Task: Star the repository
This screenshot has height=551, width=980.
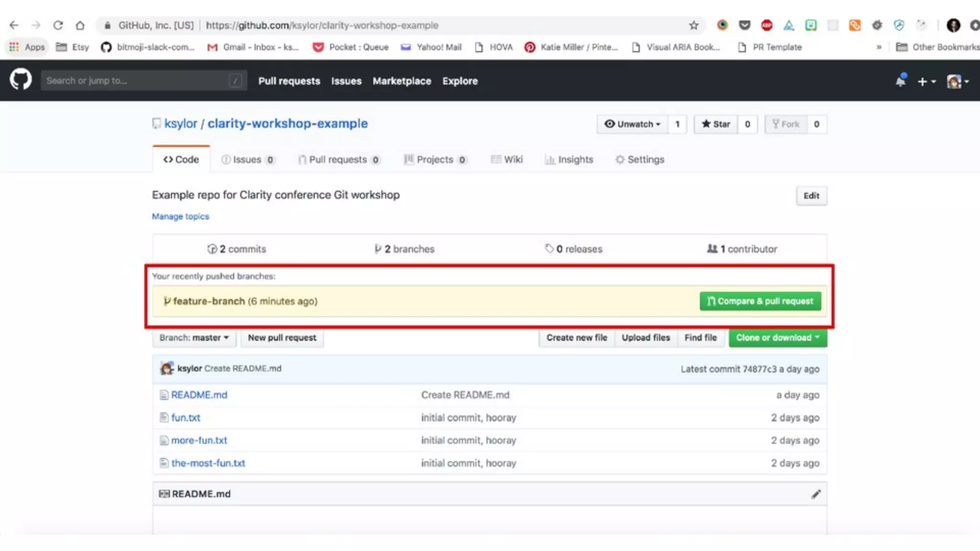Action: (716, 124)
